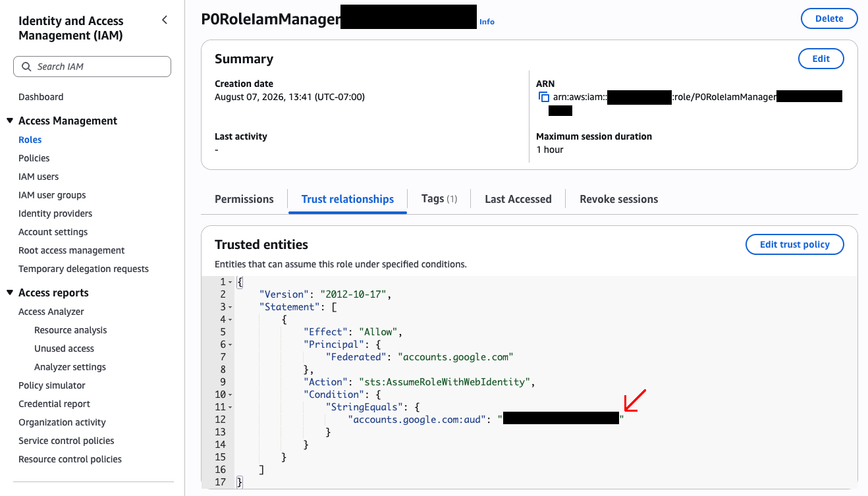Edit the role Summary

point(821,59)
